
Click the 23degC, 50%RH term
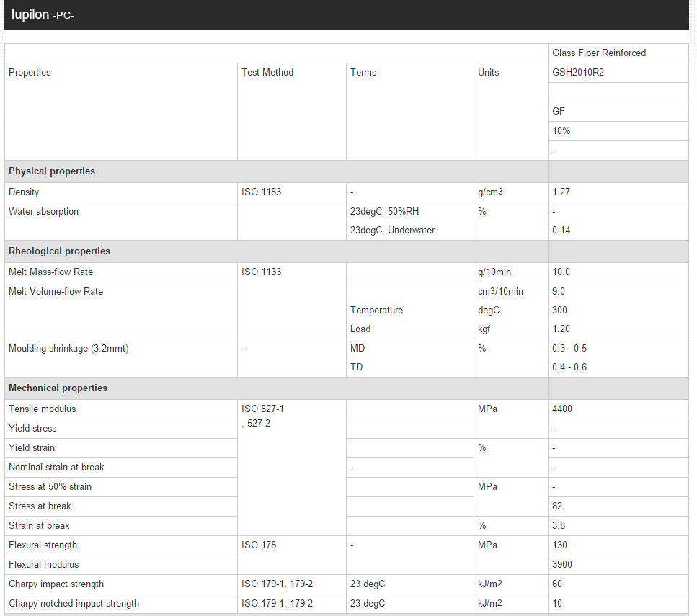(x=384, y=212)
